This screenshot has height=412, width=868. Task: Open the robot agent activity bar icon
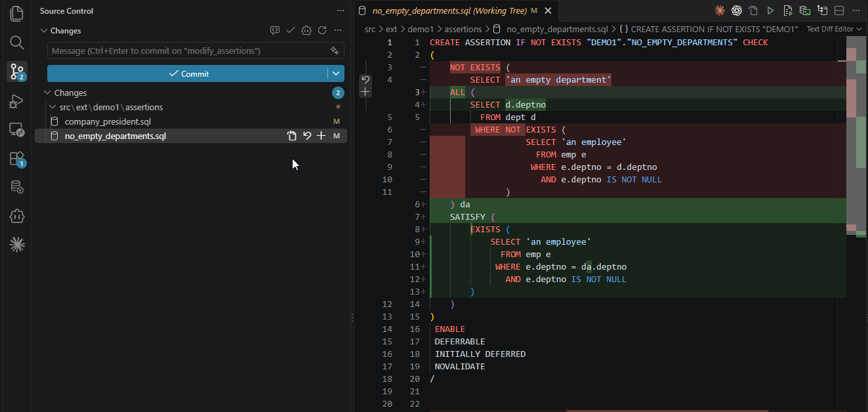click(x=17, y=216)
